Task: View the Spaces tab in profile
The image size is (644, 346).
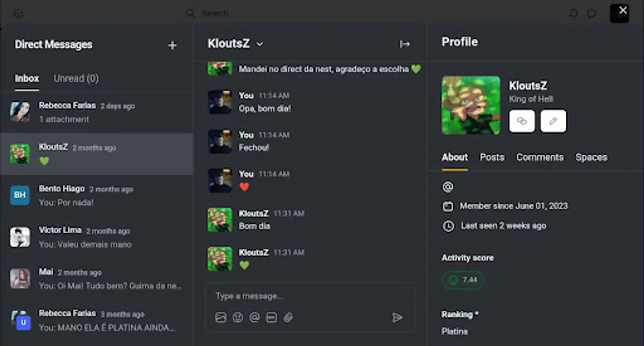Action: tap(591, 157)
